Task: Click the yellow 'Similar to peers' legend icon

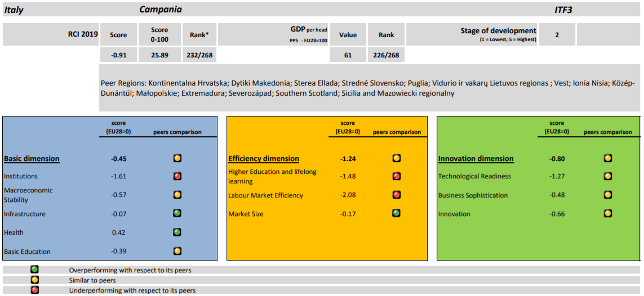Action: coord(34,280)
